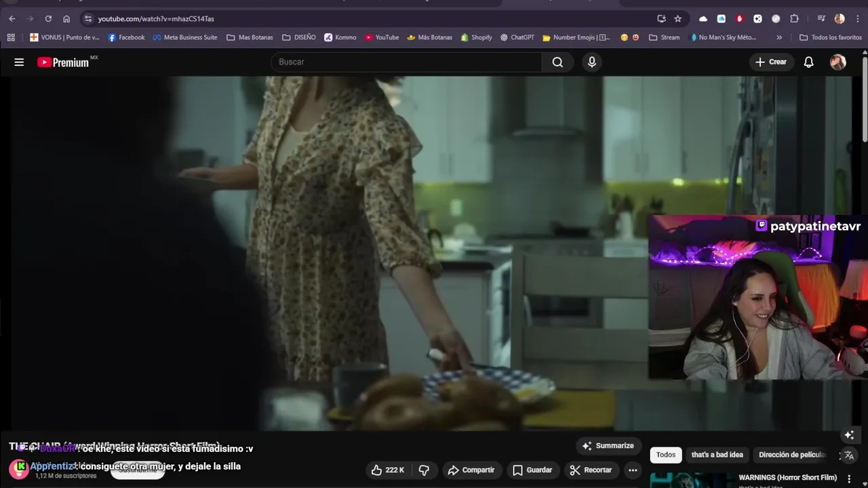868x488 pixels.
Task: Open the YouTube account avatar menu
Action: 838,62
